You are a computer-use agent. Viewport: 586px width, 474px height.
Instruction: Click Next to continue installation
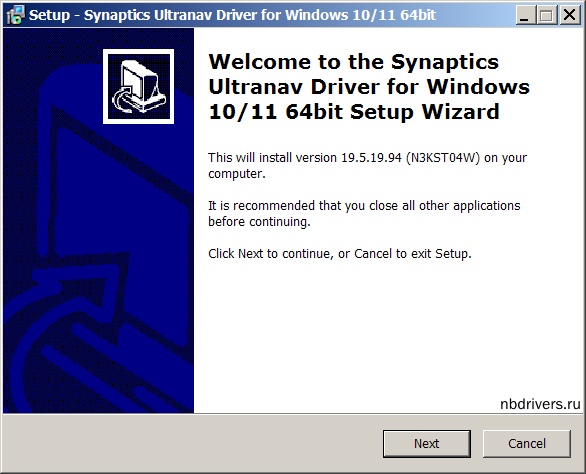click(426, 443)
